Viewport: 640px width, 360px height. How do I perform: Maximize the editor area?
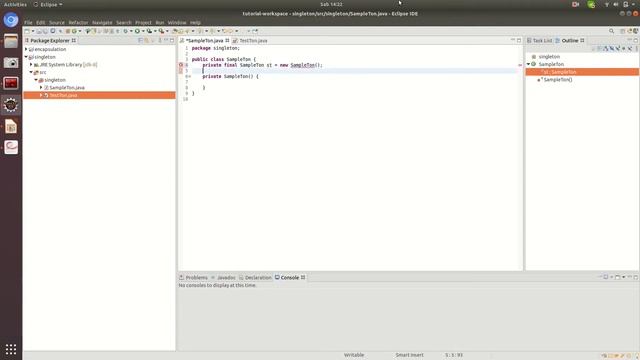click(x=519, y=40)
